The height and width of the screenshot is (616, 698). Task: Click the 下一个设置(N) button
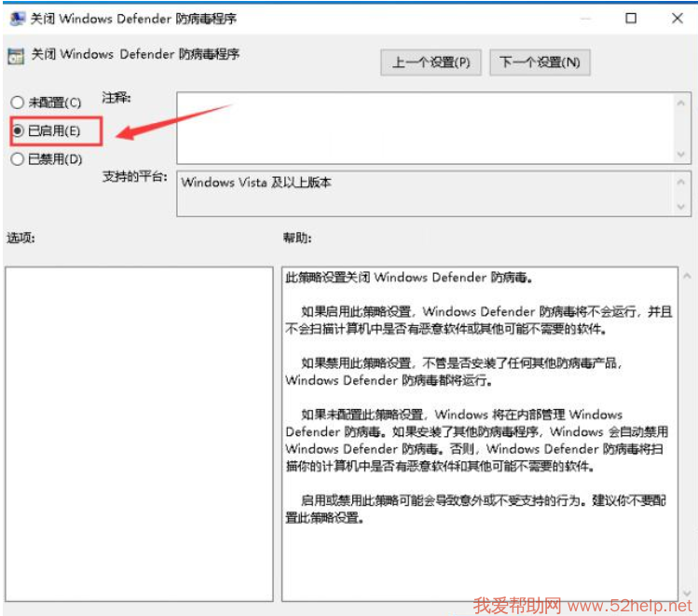coord(540,62)
